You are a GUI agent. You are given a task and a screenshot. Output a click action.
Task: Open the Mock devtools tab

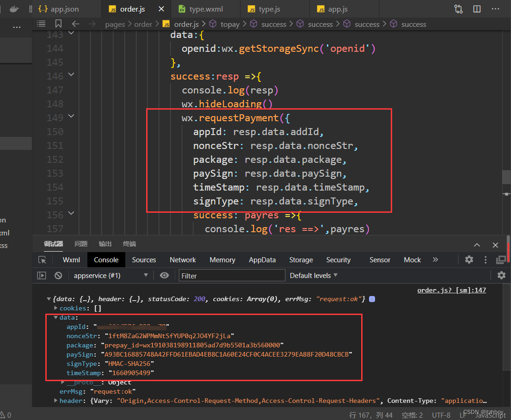coord(412,260)
